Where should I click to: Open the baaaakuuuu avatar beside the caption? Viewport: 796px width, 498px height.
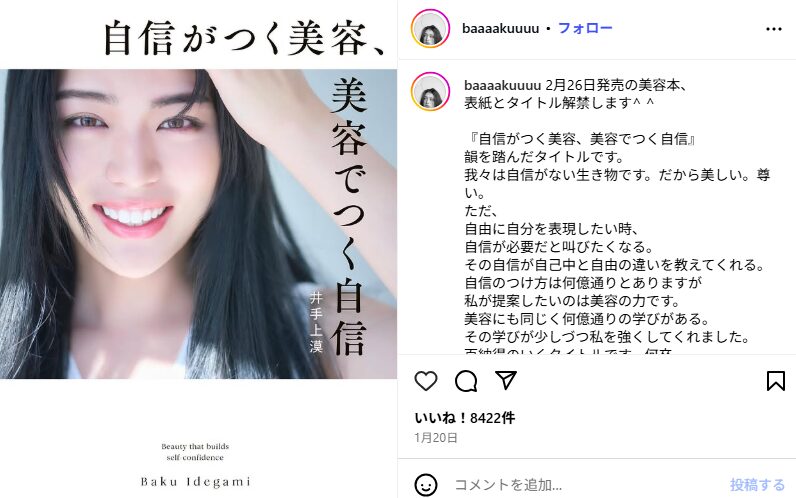tap(430, 91)
